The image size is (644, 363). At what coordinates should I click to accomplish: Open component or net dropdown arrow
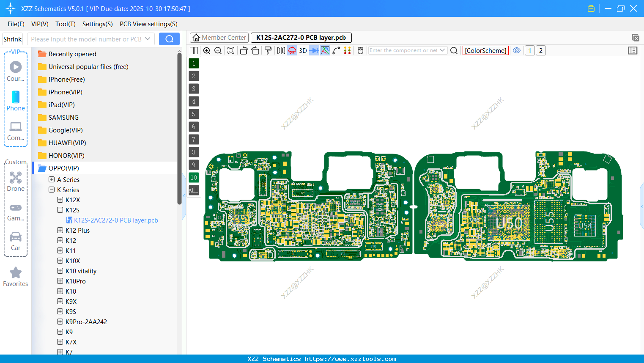tap(442, 50)
